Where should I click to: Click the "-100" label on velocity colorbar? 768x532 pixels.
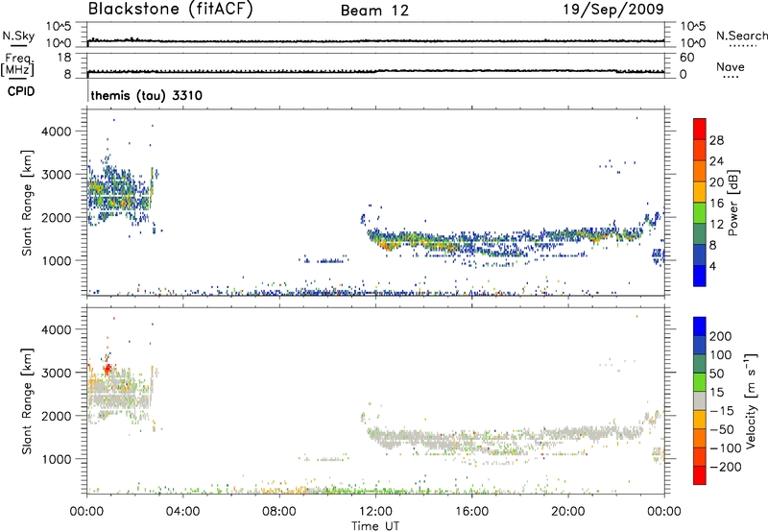726,448
